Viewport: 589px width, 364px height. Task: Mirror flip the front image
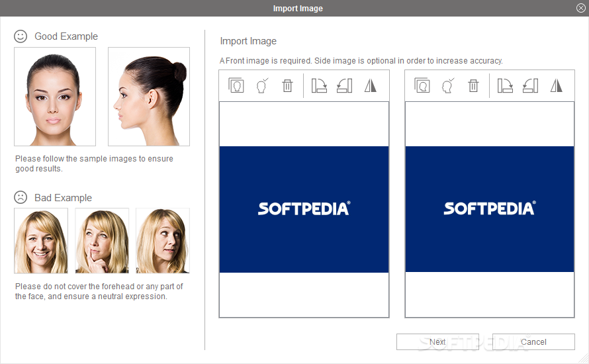pos(370,85)
